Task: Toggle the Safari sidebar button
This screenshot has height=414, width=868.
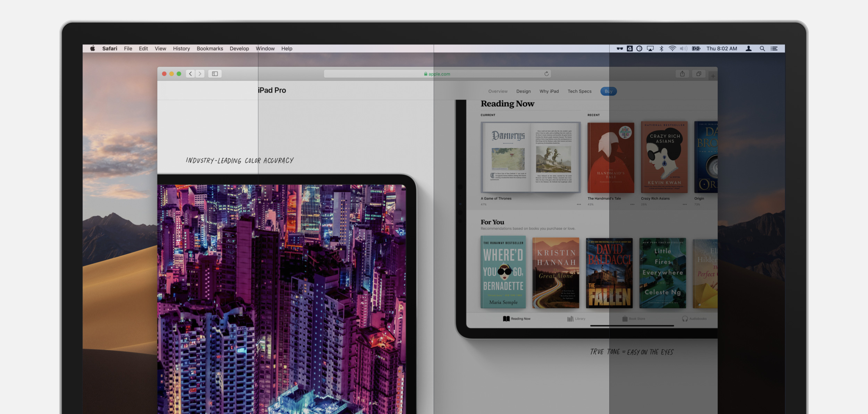Action: pyautogui.click(x=215, y=74)
